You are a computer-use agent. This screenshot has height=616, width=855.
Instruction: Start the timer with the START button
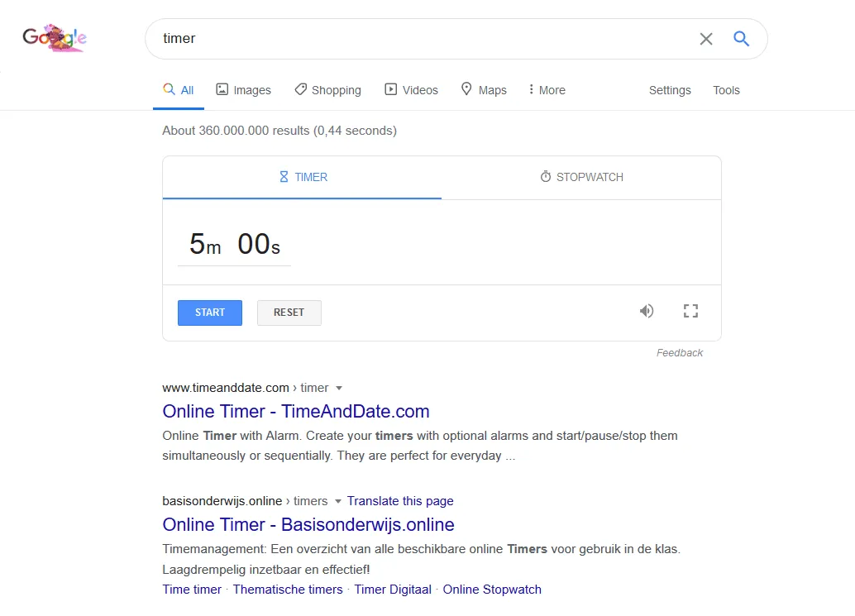click(x=210, y=313)
